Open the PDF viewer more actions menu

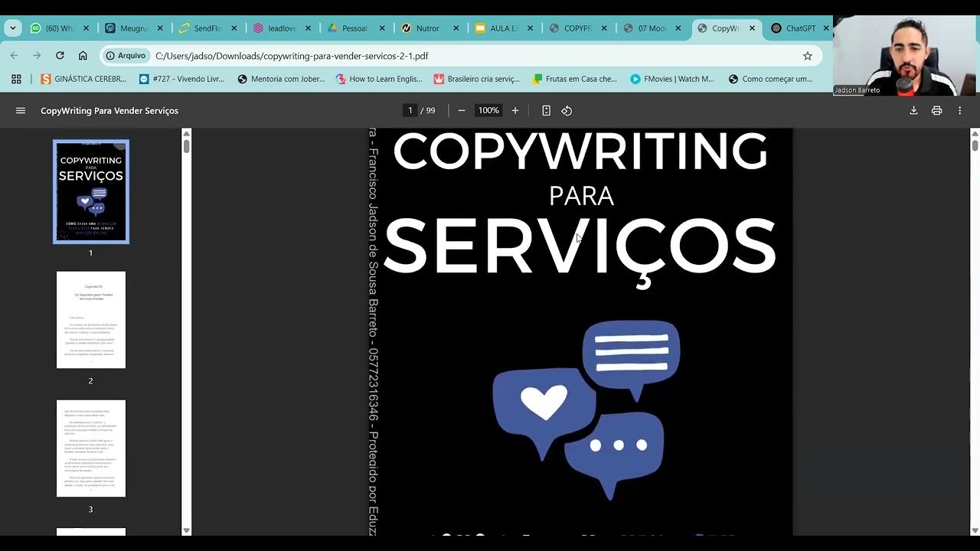pyautogui.click(x=959, y=111)
